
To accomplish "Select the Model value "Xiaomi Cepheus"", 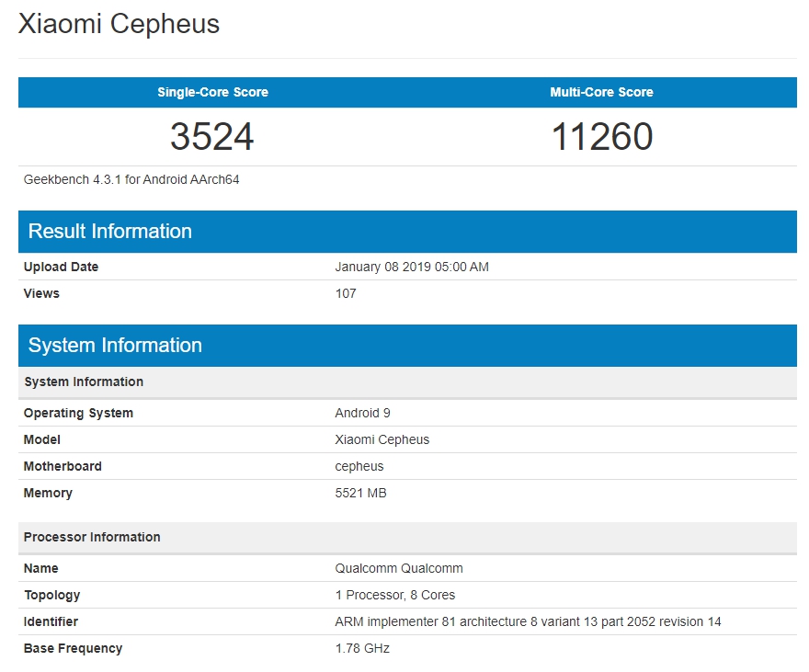I will point(382,440).
